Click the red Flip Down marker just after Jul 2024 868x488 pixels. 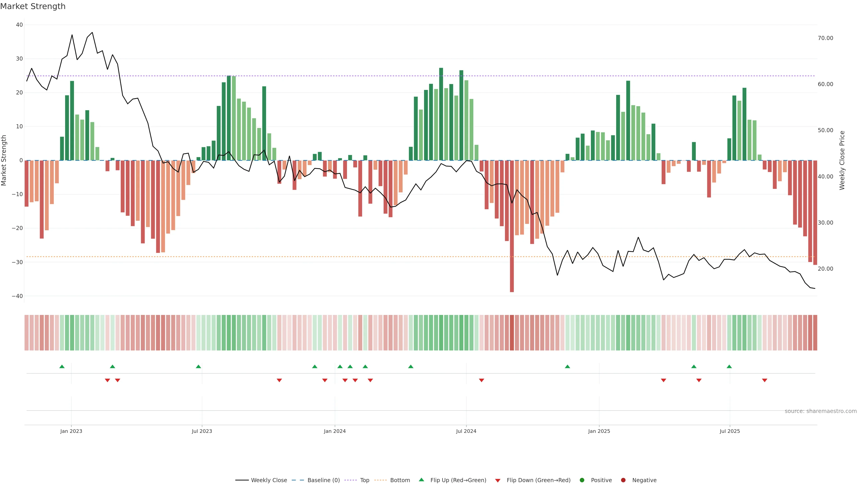pos(481,380)
